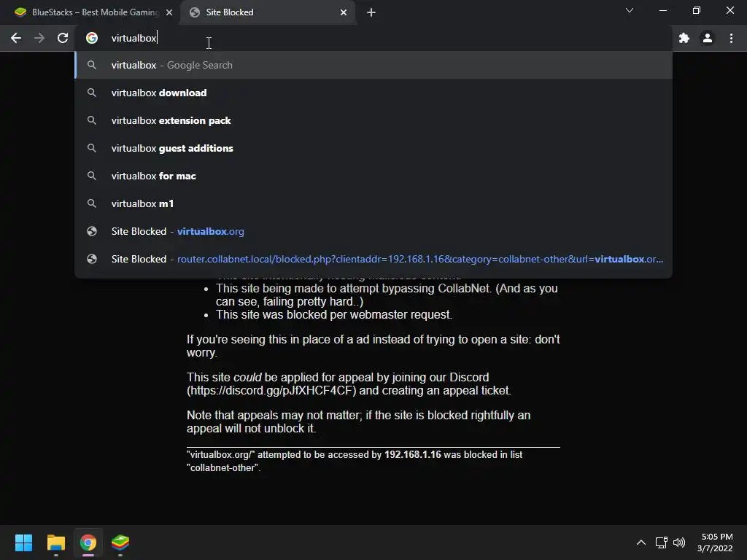Click the Google icon in address bar
Viewport: 747px width, 560px height.
(92, 38)
